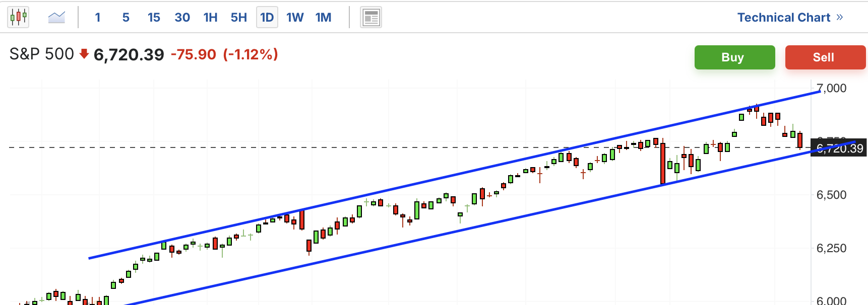Image resolution: width=868 pixels, height=305 pixels.
Task: Open the news panel icon in toolbar
Action: point(371,18)
